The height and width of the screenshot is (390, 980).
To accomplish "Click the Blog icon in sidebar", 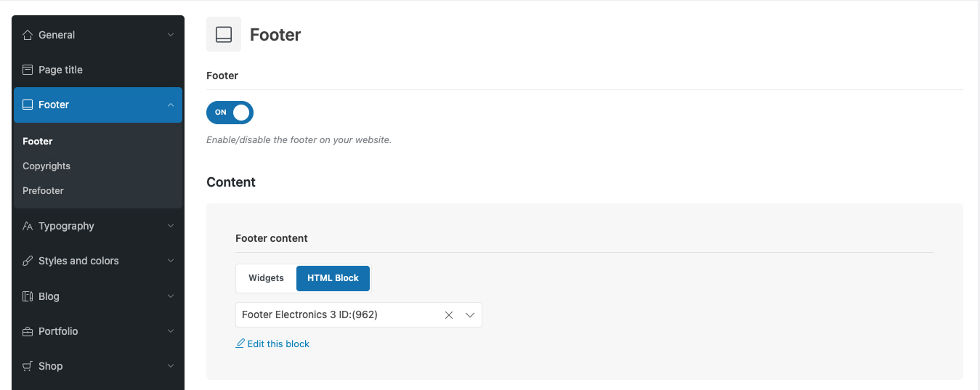I will [28, 296].
